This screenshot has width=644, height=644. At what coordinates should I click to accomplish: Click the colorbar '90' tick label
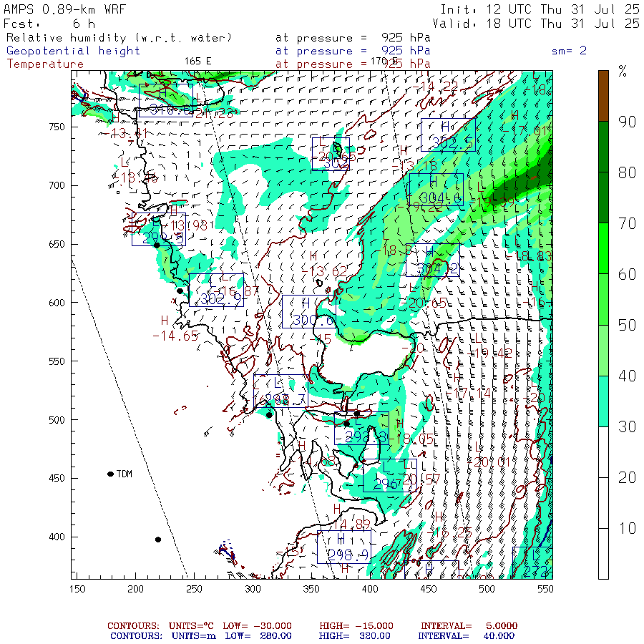tap(627, 122)
